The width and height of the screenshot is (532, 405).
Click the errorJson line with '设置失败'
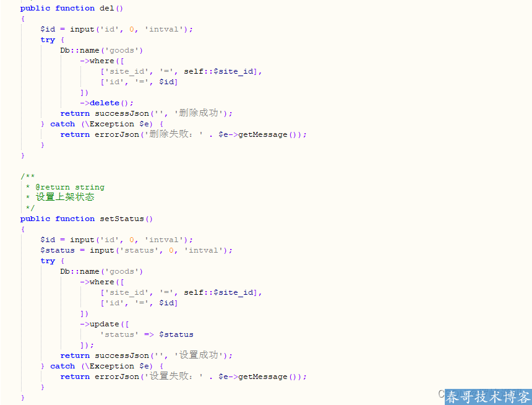click(183, 377)
